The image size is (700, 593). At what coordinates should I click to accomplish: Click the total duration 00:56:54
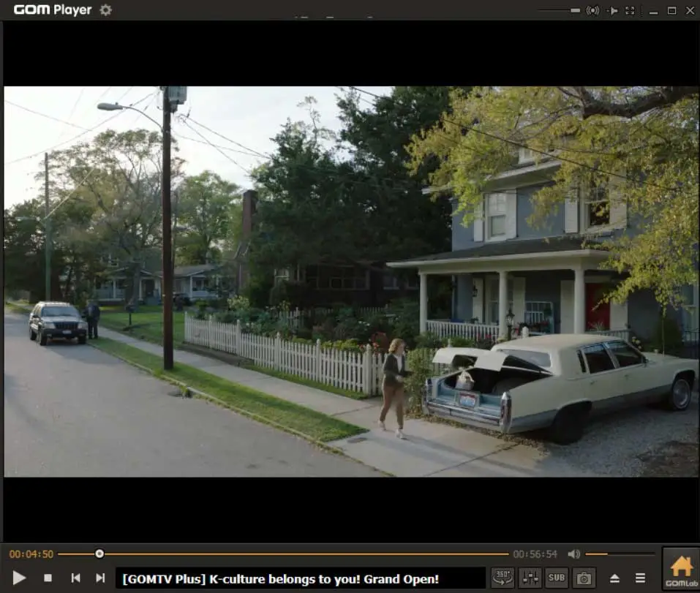click(x=535, y=554)
